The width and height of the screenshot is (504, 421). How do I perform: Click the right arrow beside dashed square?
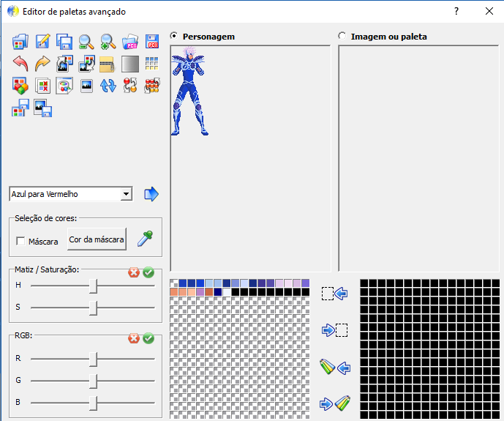point(328,330)
